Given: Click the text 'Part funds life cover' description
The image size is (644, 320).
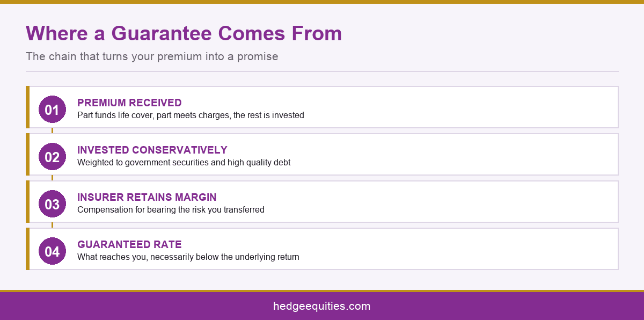Looking at the screenshot, I should click(x=191, y=115).
